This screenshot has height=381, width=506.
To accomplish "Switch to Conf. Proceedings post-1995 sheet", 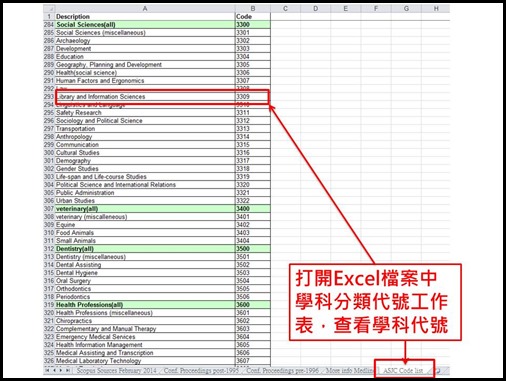I will 201,370.
